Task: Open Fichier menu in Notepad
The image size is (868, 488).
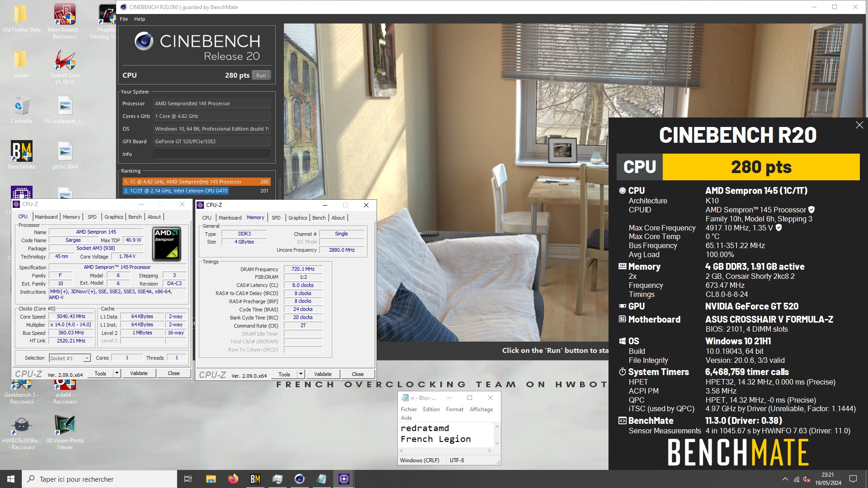Action: point(409,409)
